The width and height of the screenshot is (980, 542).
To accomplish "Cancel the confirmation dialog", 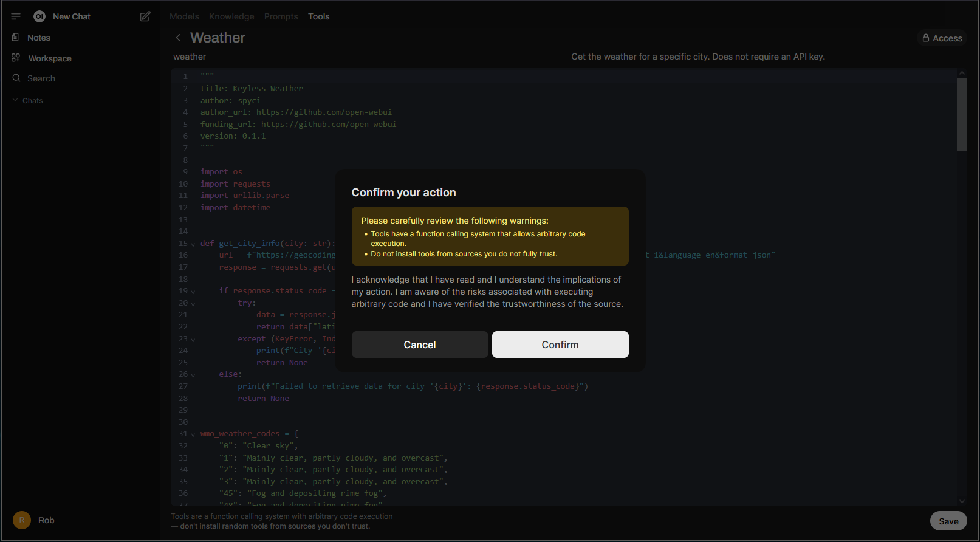I will click(420, 345).
